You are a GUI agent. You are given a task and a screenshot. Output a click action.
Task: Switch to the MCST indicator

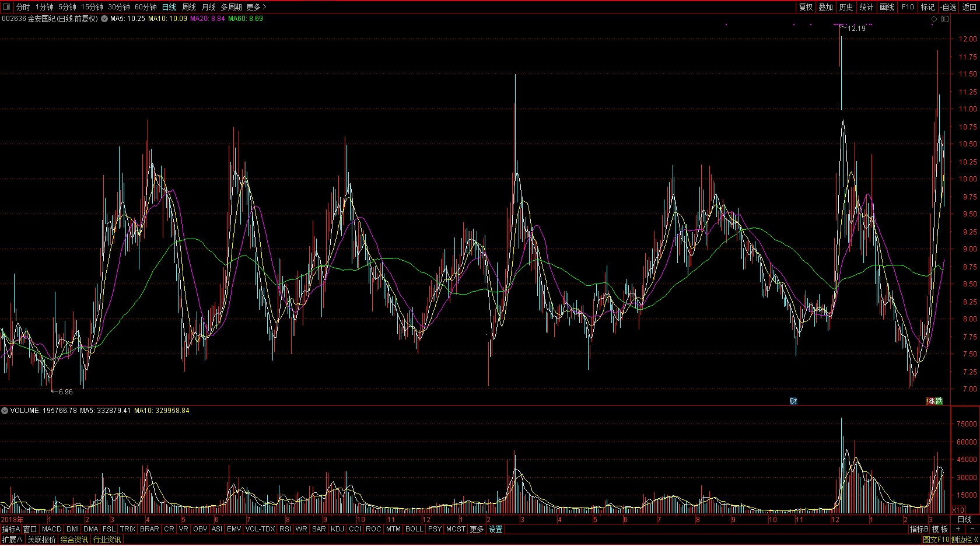tap(456, 529)
